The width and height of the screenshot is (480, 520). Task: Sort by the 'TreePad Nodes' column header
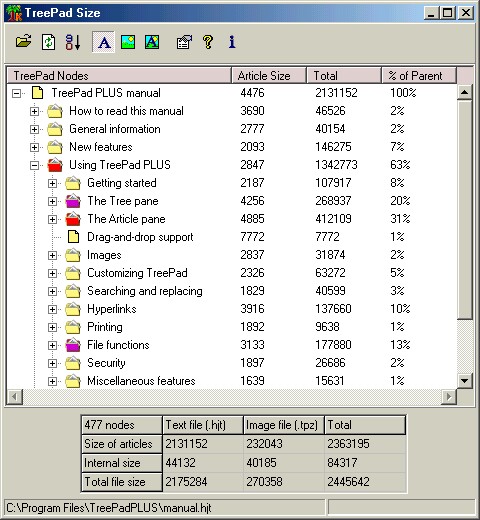[119, 76]
